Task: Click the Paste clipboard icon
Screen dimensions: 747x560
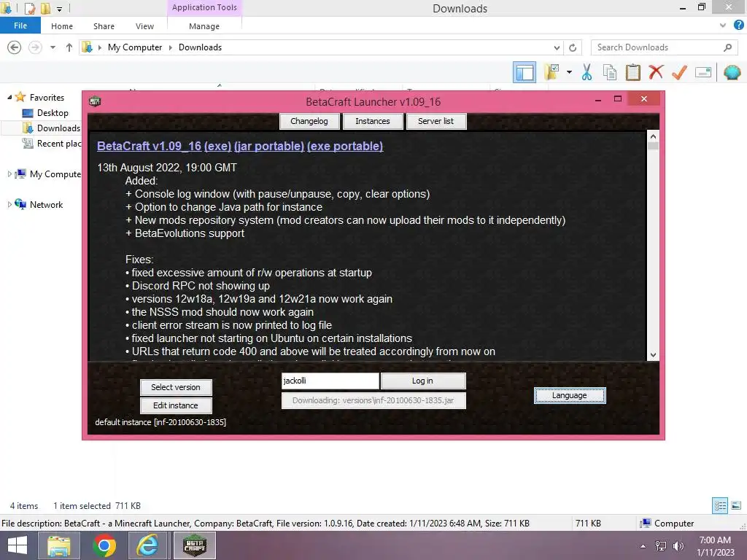Action: click(x=632, y=73)
